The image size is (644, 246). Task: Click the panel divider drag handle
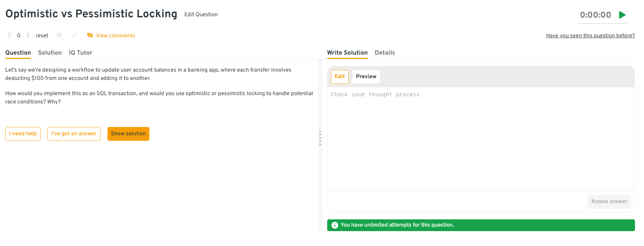point(320,138)
